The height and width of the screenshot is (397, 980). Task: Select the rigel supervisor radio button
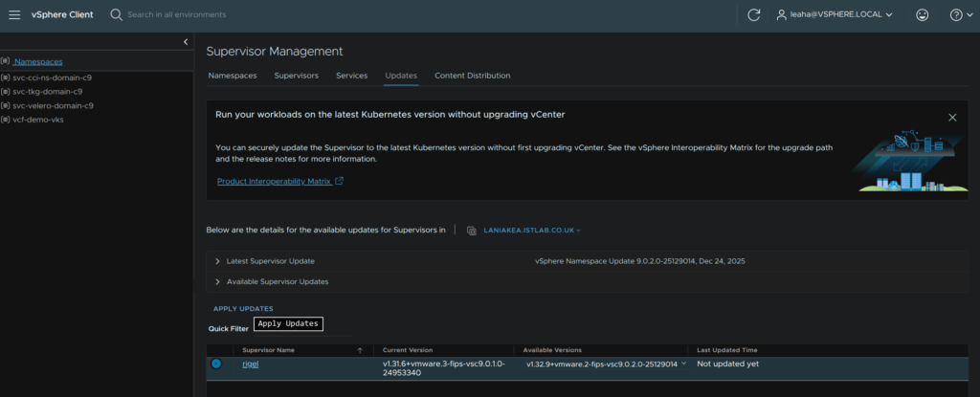point(216,364)
